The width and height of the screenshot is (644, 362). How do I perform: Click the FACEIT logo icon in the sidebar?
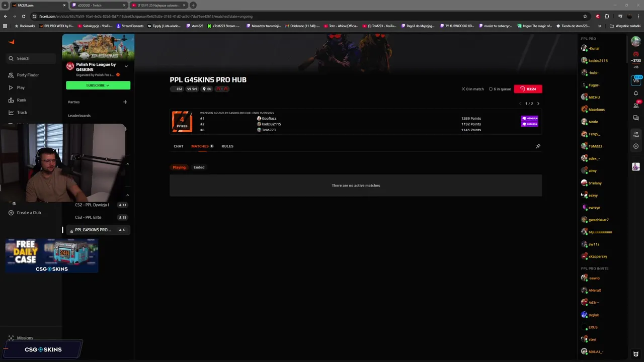(12, 42)
